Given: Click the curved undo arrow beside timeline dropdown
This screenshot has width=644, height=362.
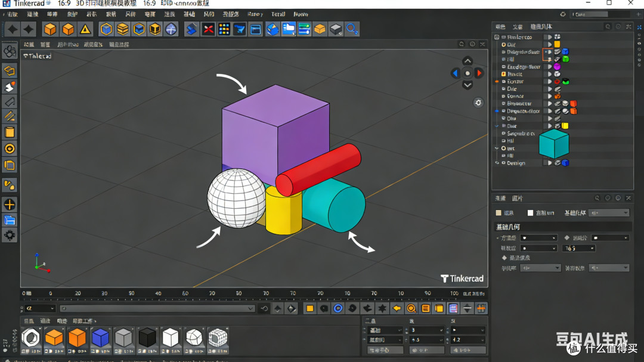Looking at the screenshot, I should tap(264, 308).
